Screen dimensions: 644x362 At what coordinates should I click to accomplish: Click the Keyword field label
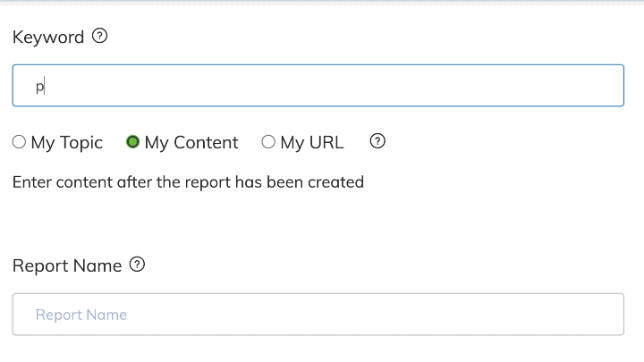[x=48, y=38]
